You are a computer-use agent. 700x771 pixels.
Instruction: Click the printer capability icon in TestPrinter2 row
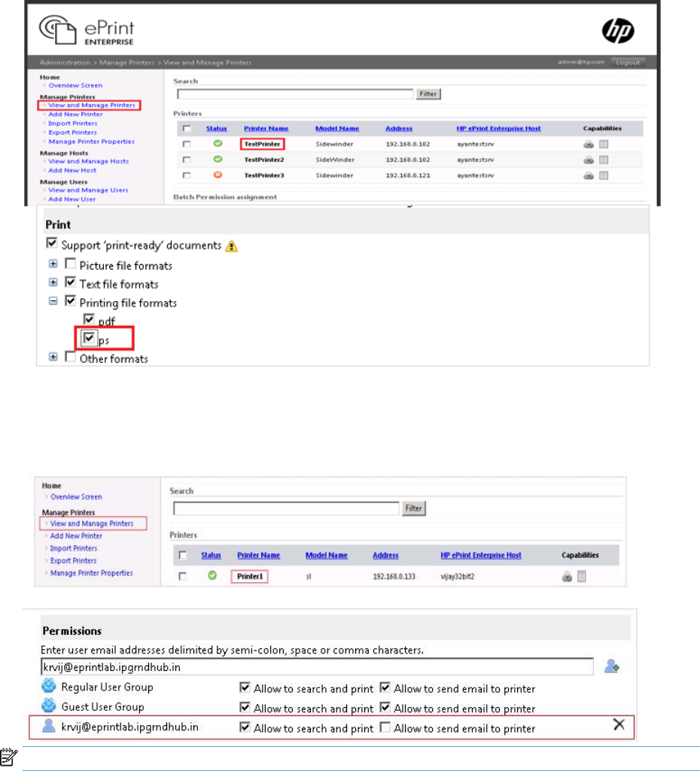click(x=589, y=160)
